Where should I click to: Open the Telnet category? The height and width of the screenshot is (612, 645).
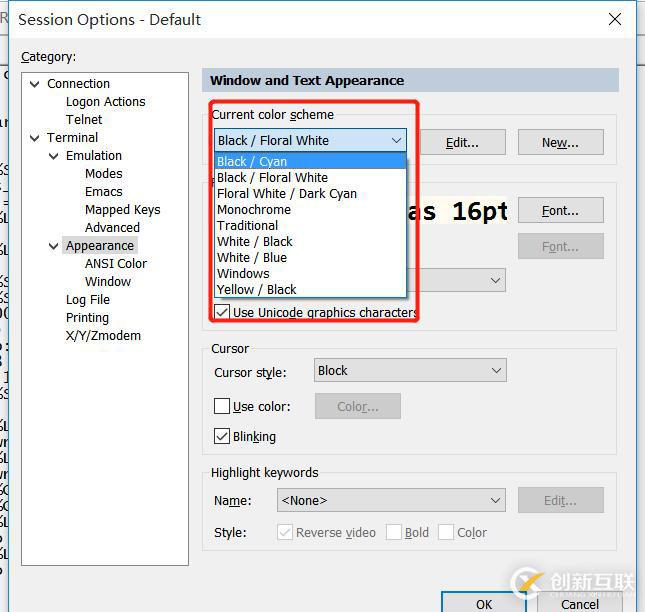tap(84, 119)
